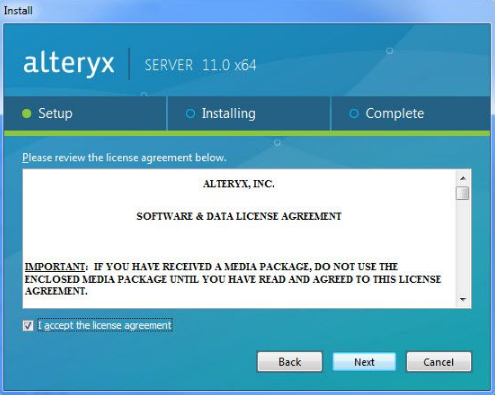Viewport: 495px width, 395px height.
Task: Click the green Setup step indicator dot
Action: (x=26, y=114)
